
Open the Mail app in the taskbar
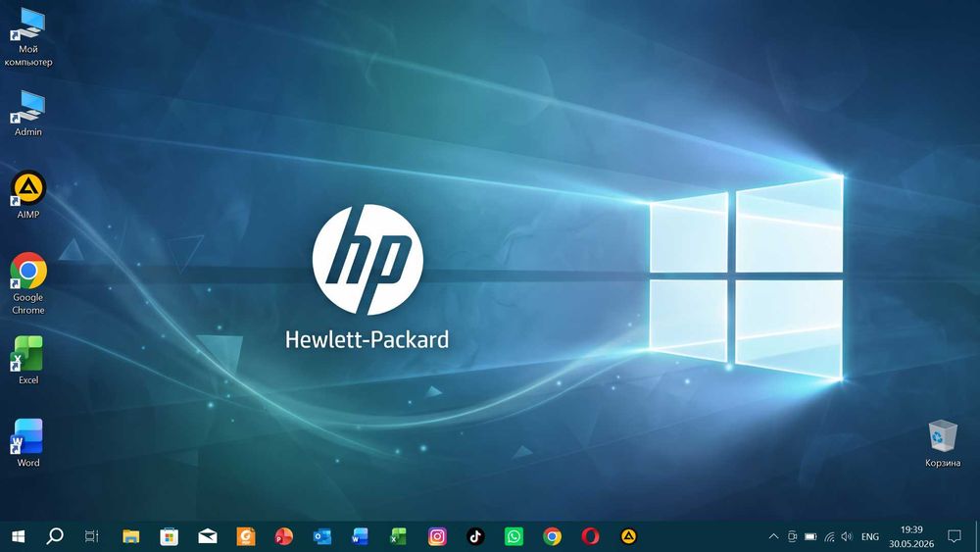(x=208, y=536)
